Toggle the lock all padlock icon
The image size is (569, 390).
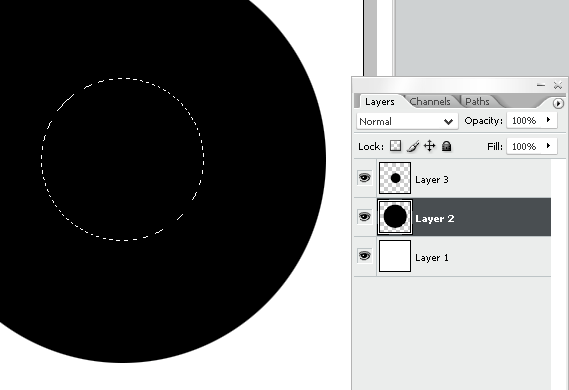447,146
